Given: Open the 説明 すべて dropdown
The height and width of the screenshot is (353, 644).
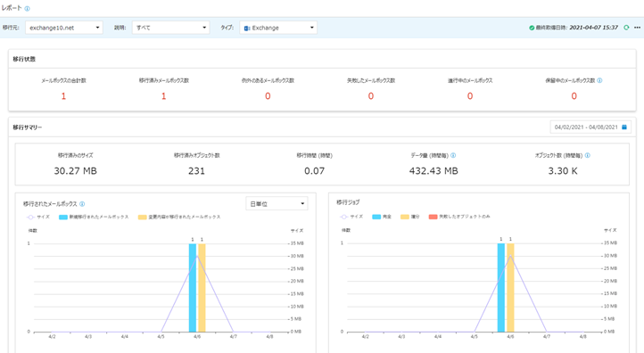Looking at the screenshot, I should pos(171,28).
